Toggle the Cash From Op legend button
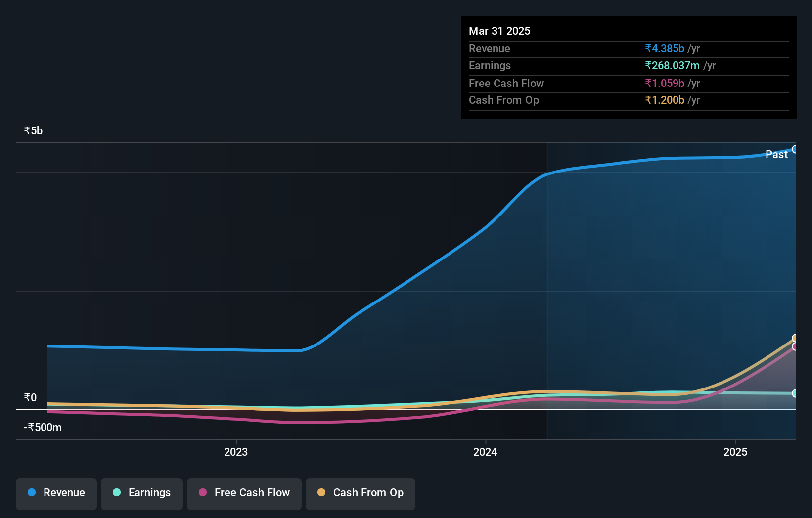This screenshot has height=518, width=812. tap(361, 494)
